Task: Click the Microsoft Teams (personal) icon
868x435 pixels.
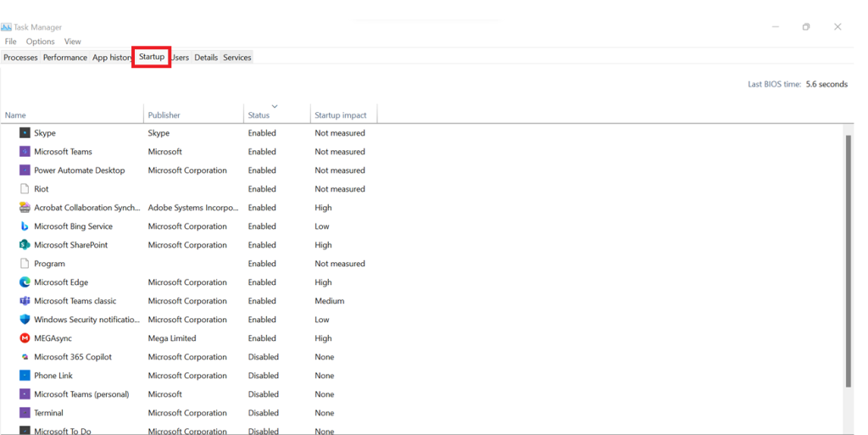Action: click(25, 394)
